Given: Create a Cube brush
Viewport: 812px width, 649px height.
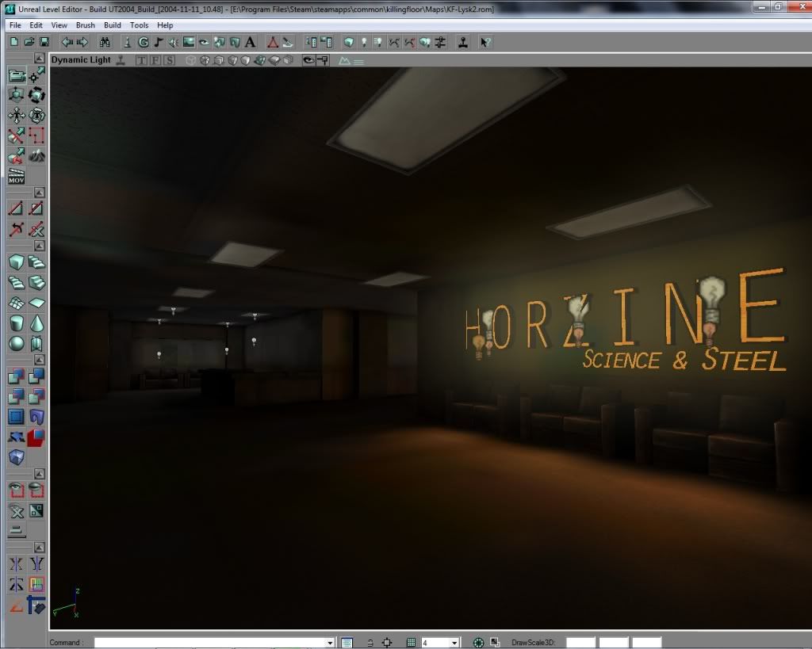Looking at the screenshot, I should point(17,262).
